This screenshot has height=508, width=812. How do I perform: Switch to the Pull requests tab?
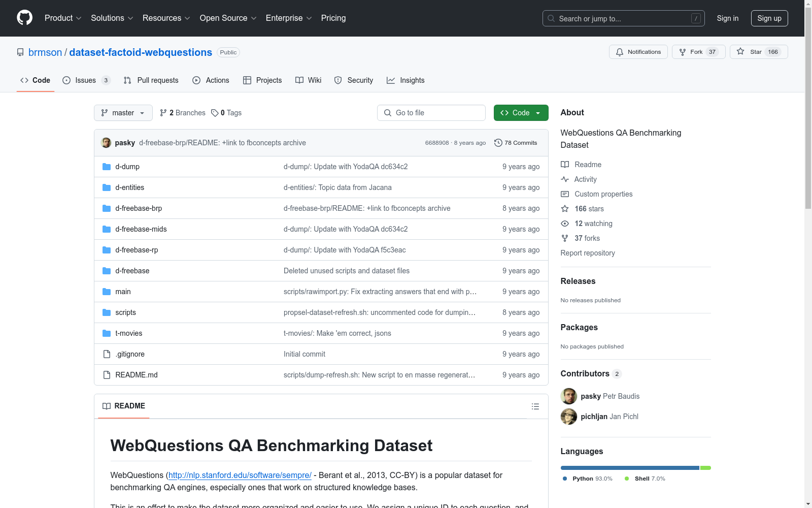151,80
